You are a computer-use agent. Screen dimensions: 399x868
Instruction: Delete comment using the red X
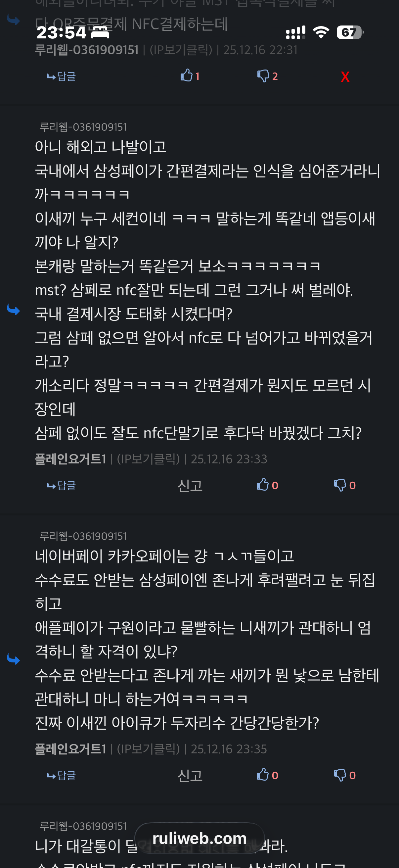pyautogui.click(x=345, y=76)
